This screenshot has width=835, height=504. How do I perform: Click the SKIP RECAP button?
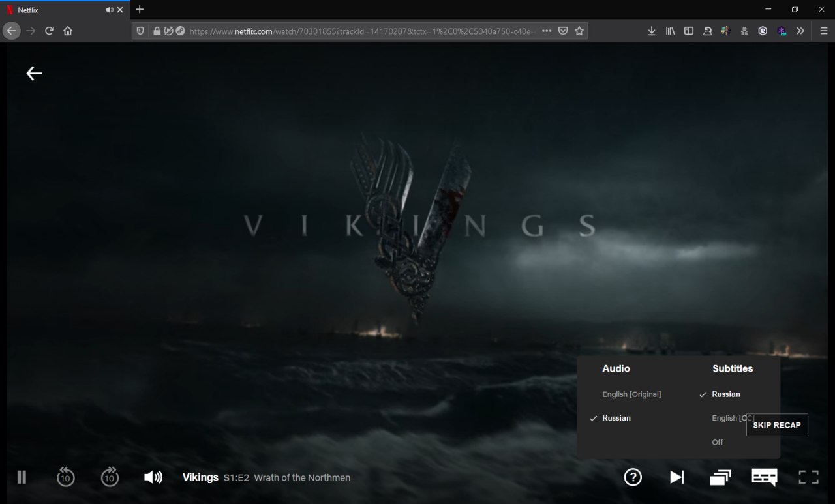point(777,425)
